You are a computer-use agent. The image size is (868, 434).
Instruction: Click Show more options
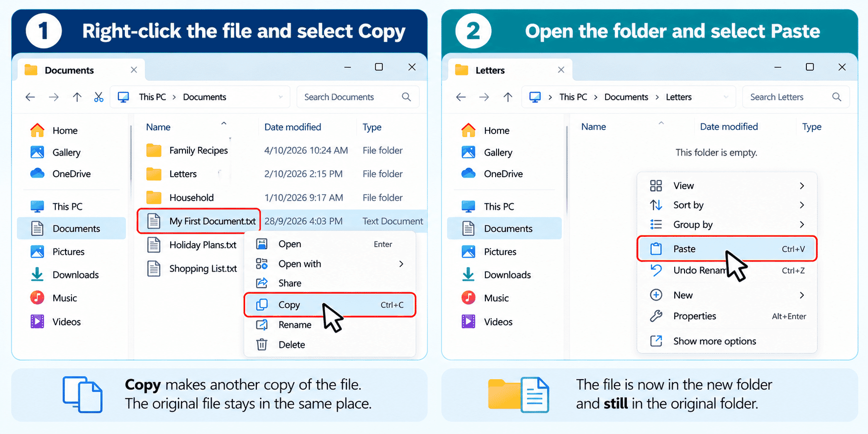coord(727,341)
